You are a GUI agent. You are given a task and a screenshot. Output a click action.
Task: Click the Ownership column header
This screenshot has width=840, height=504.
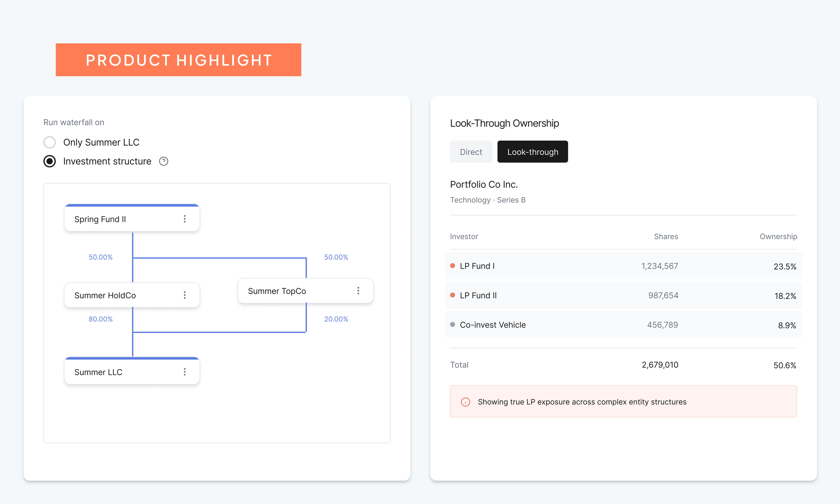coord(778,236)
